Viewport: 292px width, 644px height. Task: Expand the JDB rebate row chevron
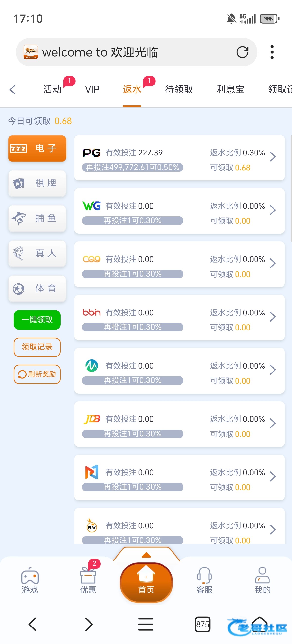click(273, 423)
